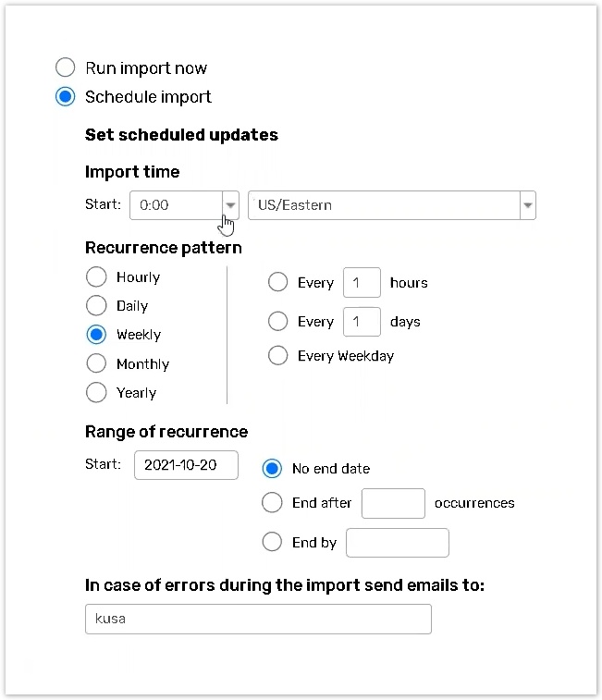Choose the Hourly recurrence pattern
The width and height of the screenshot is (602, 700).
point(96,277)
